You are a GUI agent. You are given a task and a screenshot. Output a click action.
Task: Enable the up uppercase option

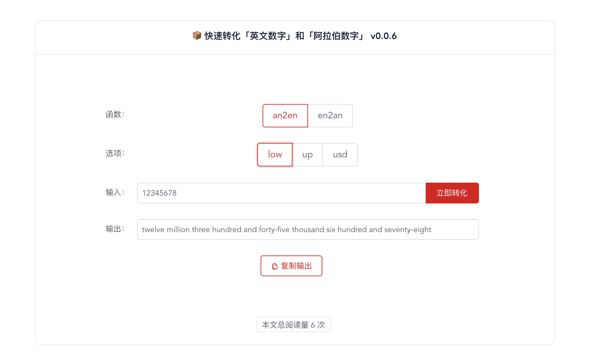(307, 155)
